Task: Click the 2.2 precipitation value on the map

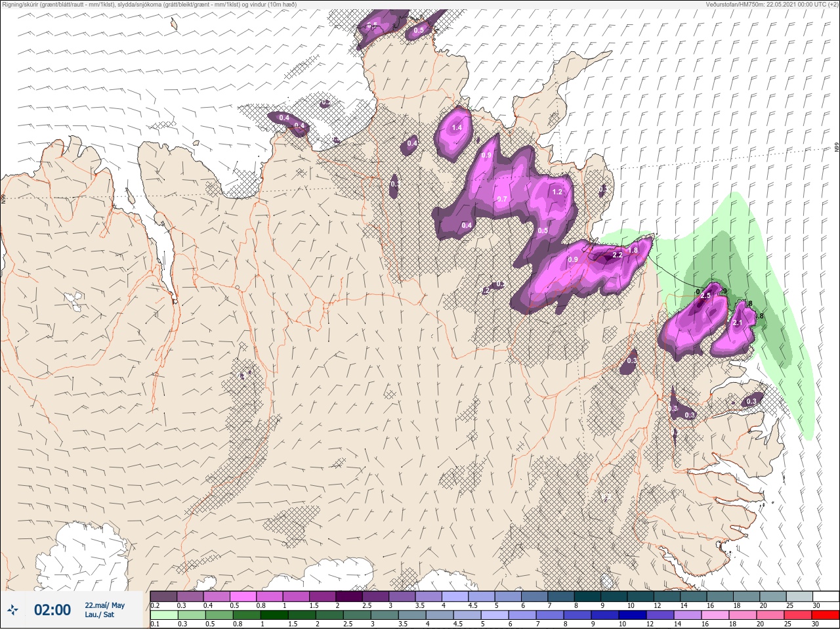Action: point(618,255)
